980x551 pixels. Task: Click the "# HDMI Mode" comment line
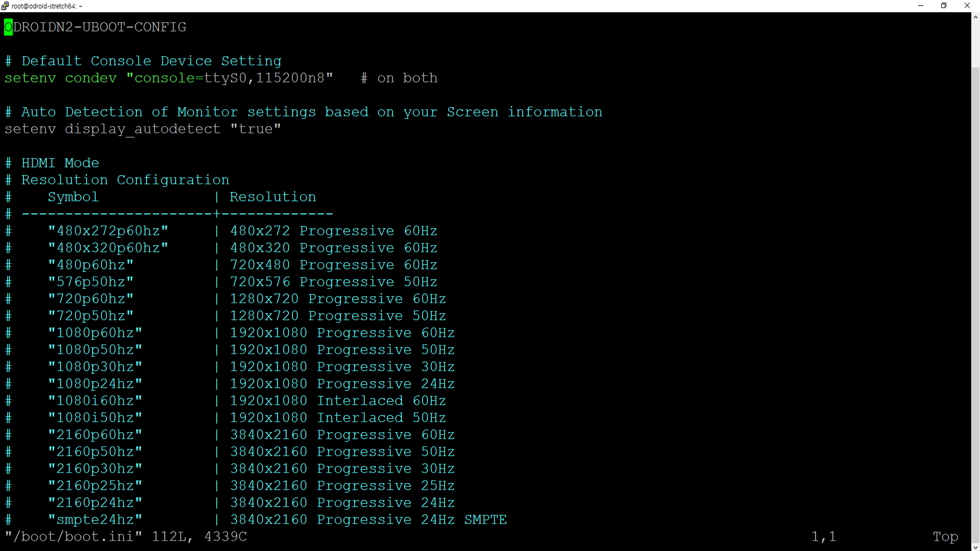[x=52, y=163]
